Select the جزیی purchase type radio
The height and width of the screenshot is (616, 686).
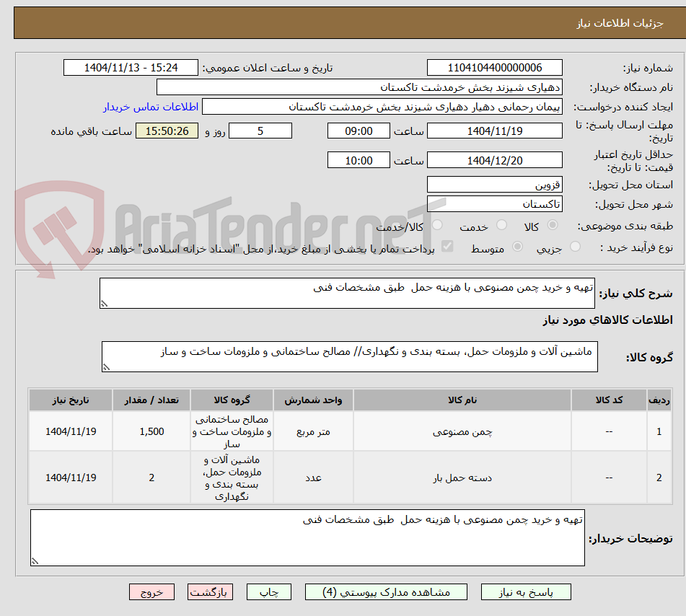click(x=576, y=247)
